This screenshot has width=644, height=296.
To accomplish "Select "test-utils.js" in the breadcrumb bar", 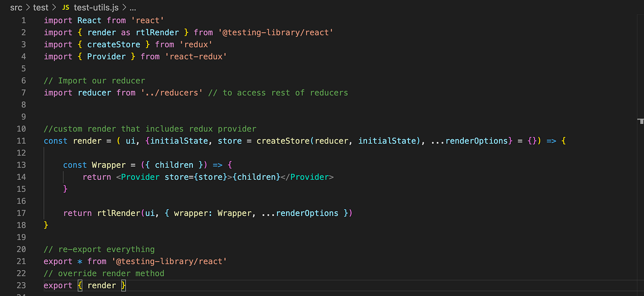I will point(96,7).
